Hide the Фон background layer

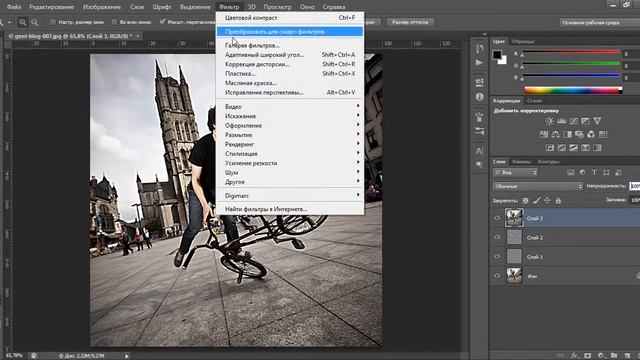click(497, 276)
